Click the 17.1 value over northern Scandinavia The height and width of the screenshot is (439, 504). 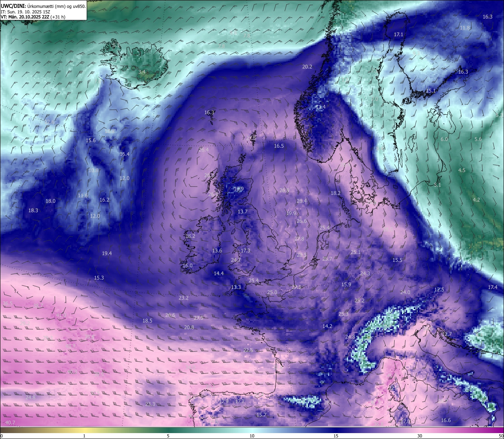tap(398, 34)
